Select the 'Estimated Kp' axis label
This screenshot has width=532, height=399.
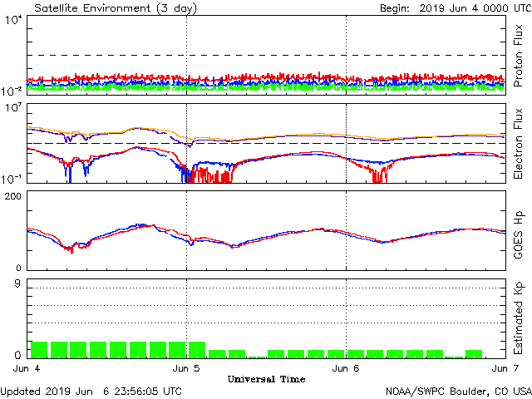click(518, 318)
